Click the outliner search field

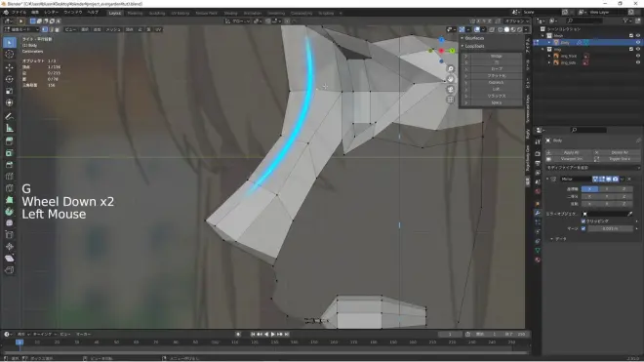pos(584,20)
